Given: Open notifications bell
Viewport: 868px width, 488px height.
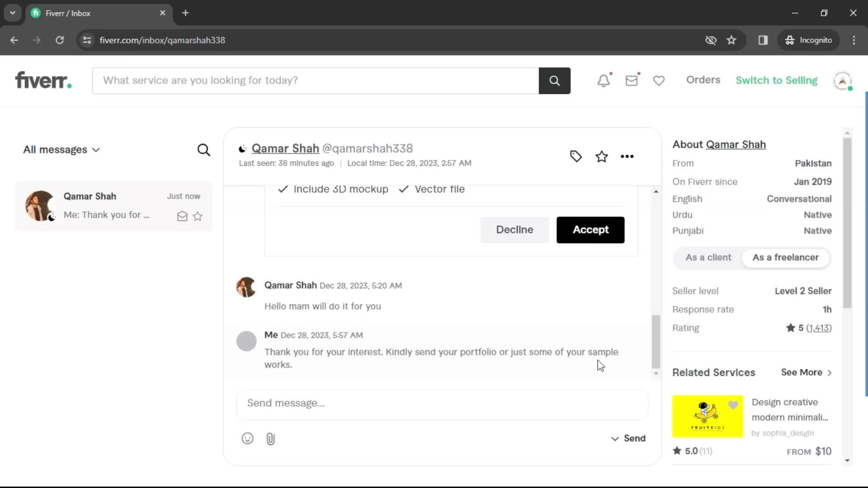Looking at the screenshot, I should 604,80.
